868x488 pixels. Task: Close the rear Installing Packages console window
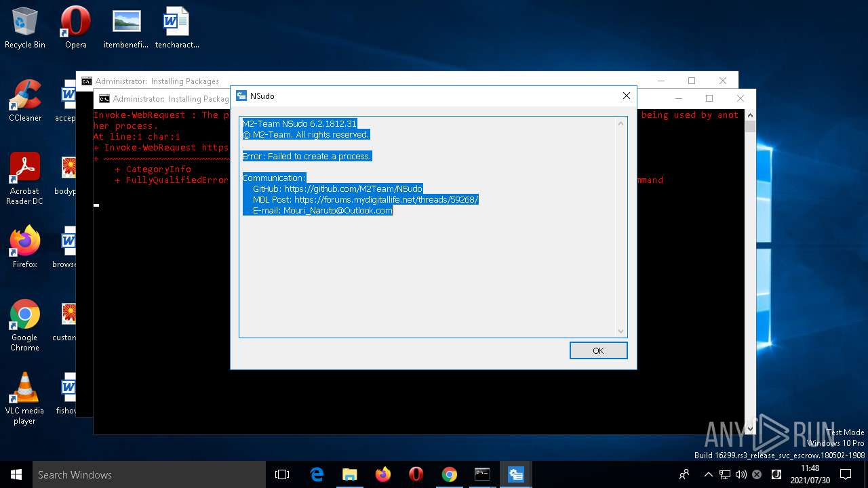click(723, 81)
